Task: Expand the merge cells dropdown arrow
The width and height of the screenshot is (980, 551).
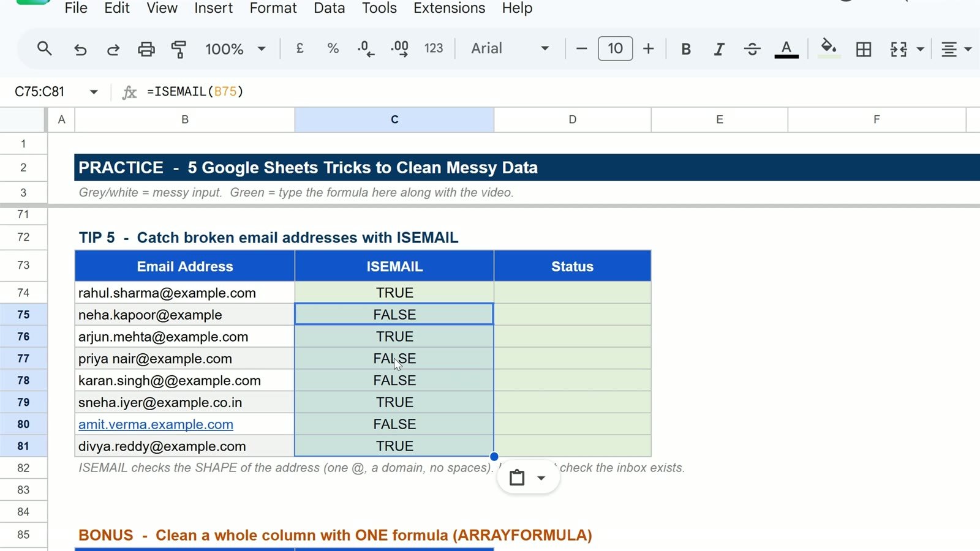Action: coord(920,49)
